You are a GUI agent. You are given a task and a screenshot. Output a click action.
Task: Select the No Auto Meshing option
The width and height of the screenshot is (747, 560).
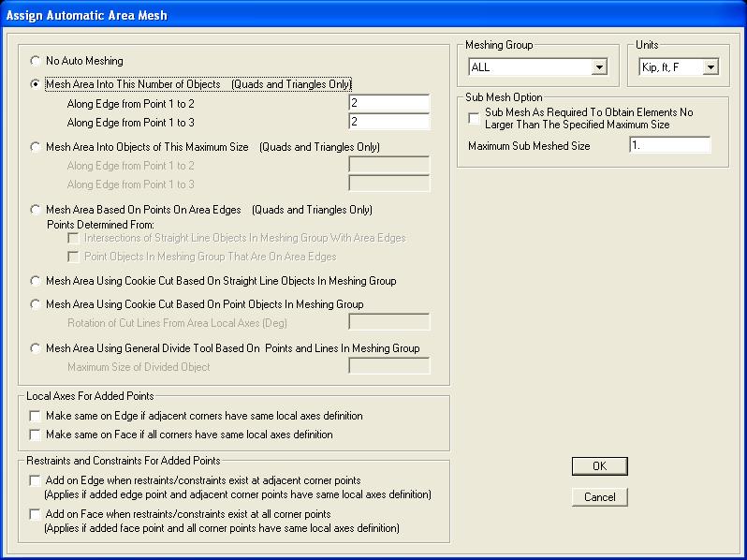36,61
